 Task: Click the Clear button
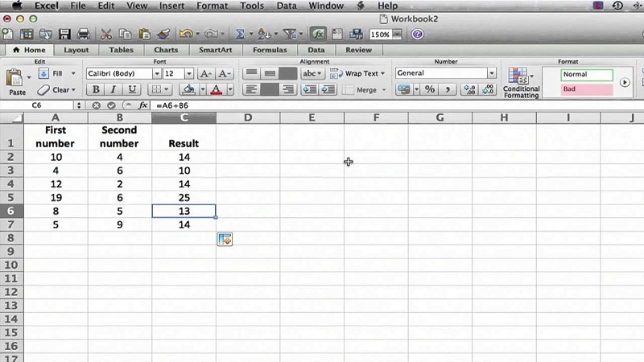(x=56, y=90)
